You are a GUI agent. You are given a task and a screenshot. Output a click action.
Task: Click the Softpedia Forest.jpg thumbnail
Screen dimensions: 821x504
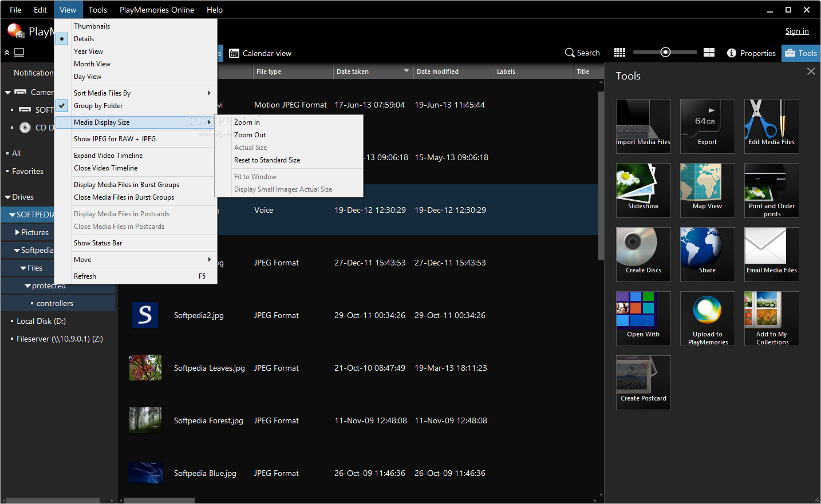coord(145,420)
